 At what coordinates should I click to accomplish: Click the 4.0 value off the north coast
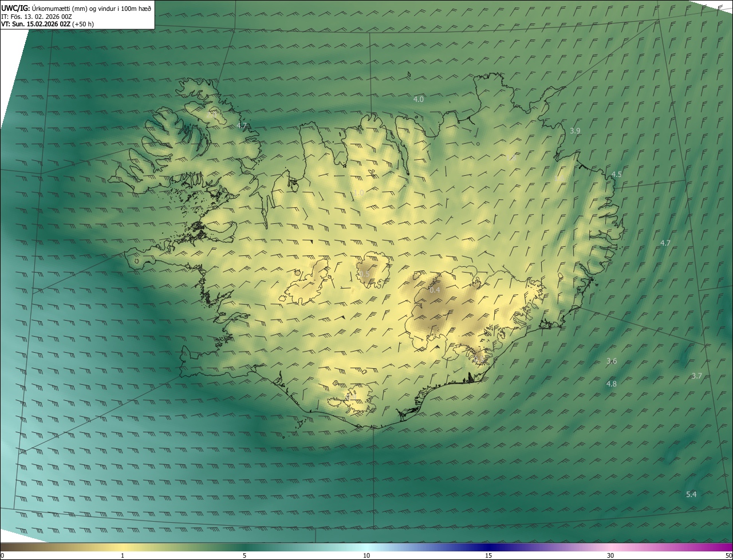tap(419, 99)
